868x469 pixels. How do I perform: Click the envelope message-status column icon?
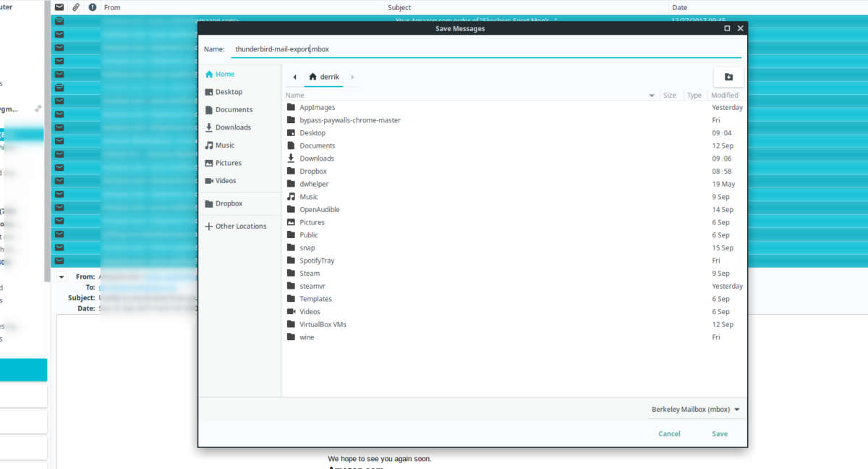[x=59, y=7]
